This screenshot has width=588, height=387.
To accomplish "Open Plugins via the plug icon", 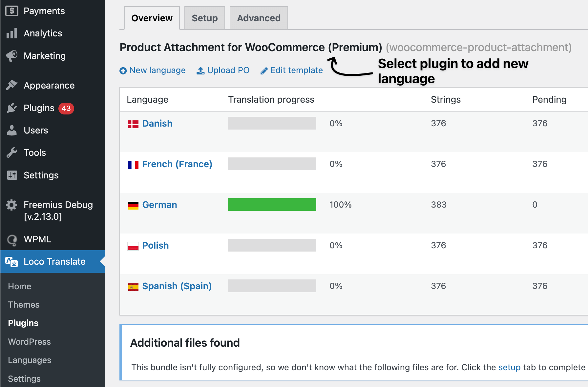I will tap(11, 108).
